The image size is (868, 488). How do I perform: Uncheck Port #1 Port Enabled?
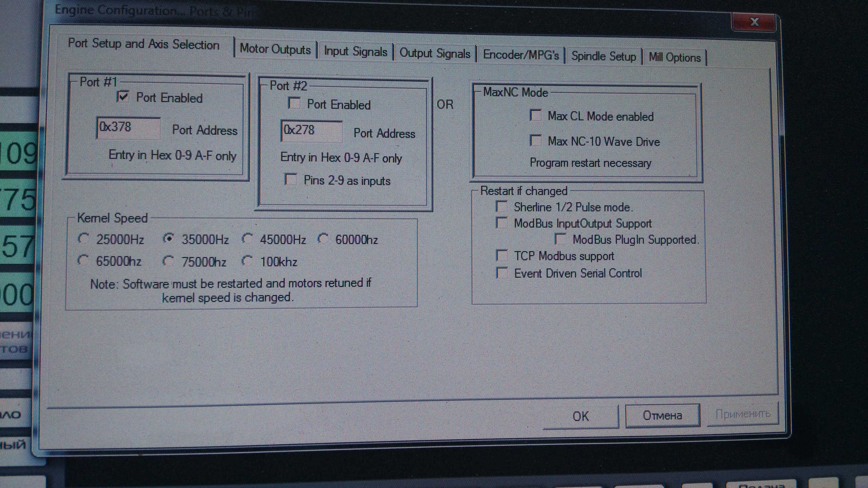(123, 97)
